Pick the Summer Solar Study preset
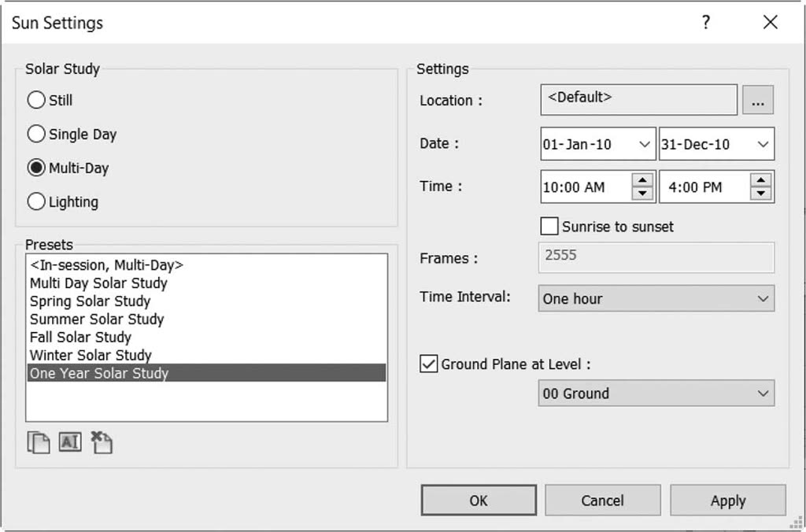This screenshot has width=806, height=532. coord(207,319)
